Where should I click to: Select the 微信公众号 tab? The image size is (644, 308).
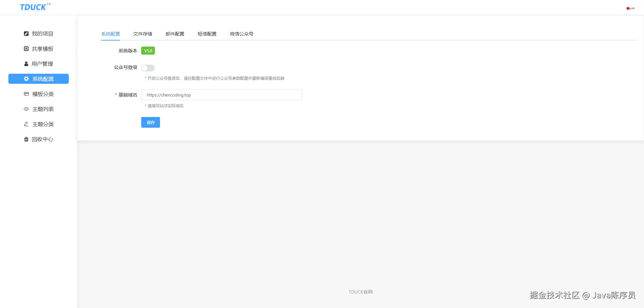(x=241, y=34)
